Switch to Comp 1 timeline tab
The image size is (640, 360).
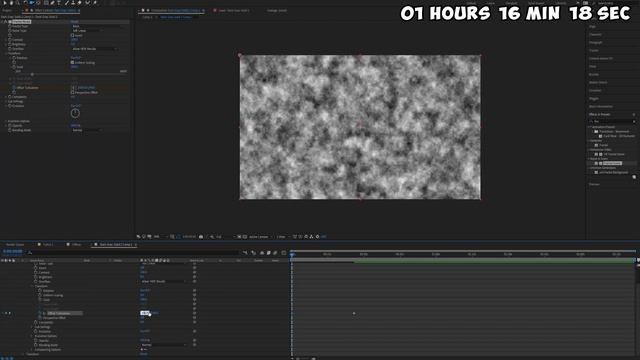click(48, 244)
